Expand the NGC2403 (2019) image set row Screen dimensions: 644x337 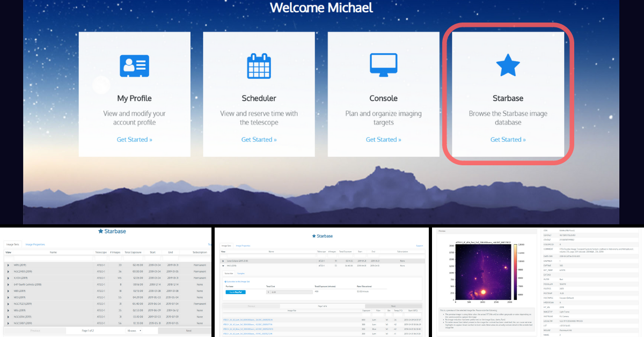click(8, 272)
